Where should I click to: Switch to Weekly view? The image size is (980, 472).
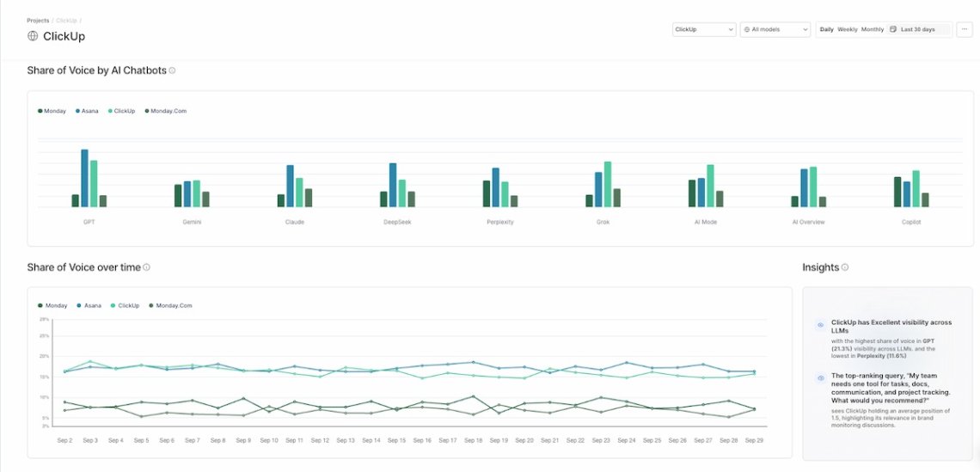[x=848, y=29]
